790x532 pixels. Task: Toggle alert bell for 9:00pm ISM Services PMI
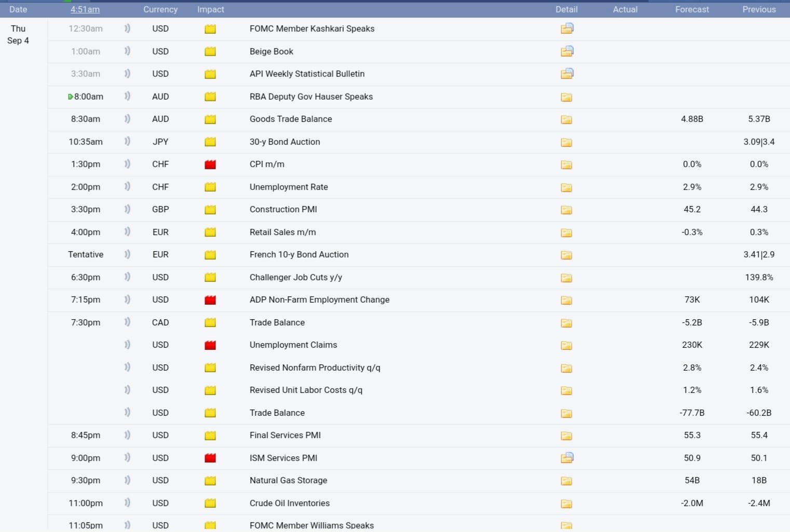tap(127, 457)
